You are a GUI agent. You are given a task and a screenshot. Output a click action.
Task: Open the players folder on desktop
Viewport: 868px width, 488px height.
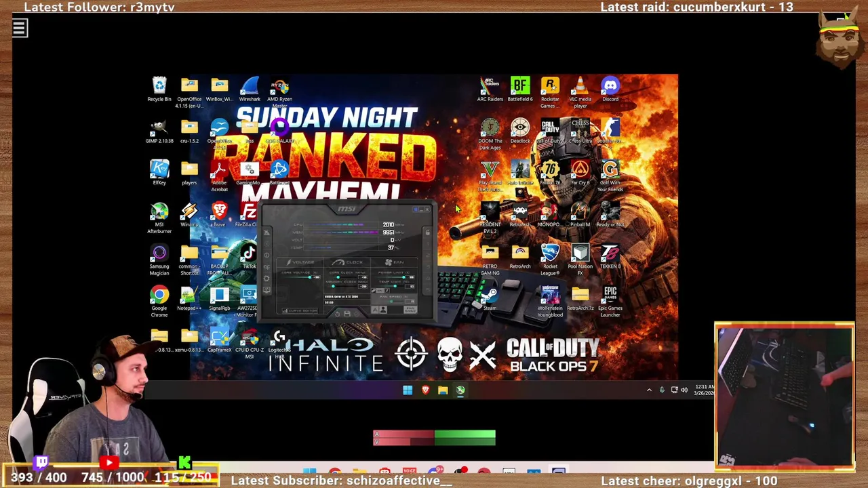coord(189,173)
